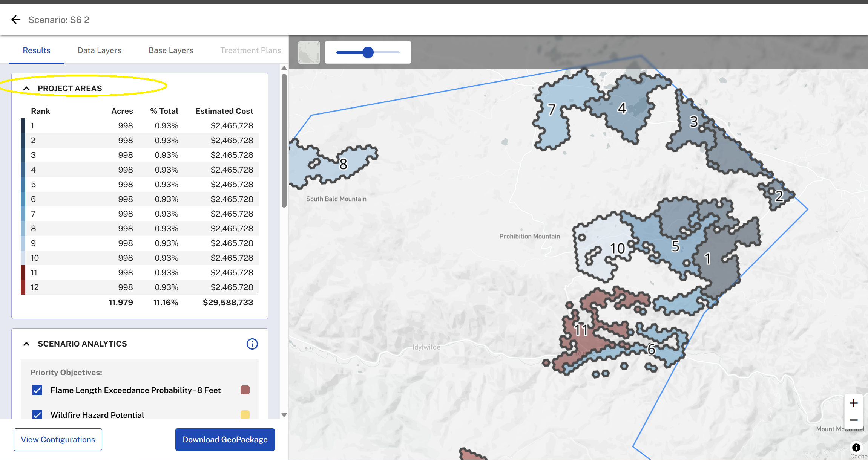The height and width of the screenshot is (460, 868).
Task: Open the Base Layers tab
Action: coord(171,50)
